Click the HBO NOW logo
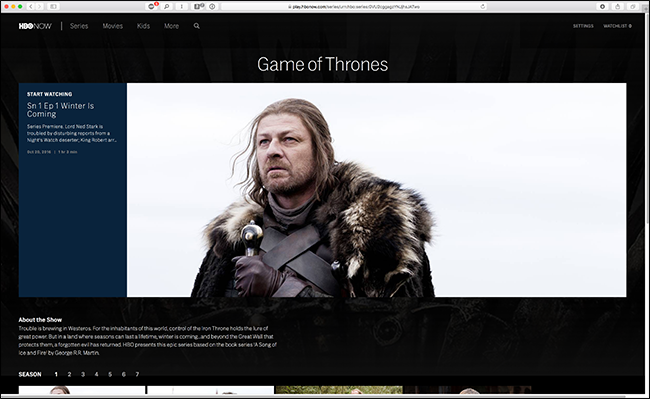 [35, 26]
